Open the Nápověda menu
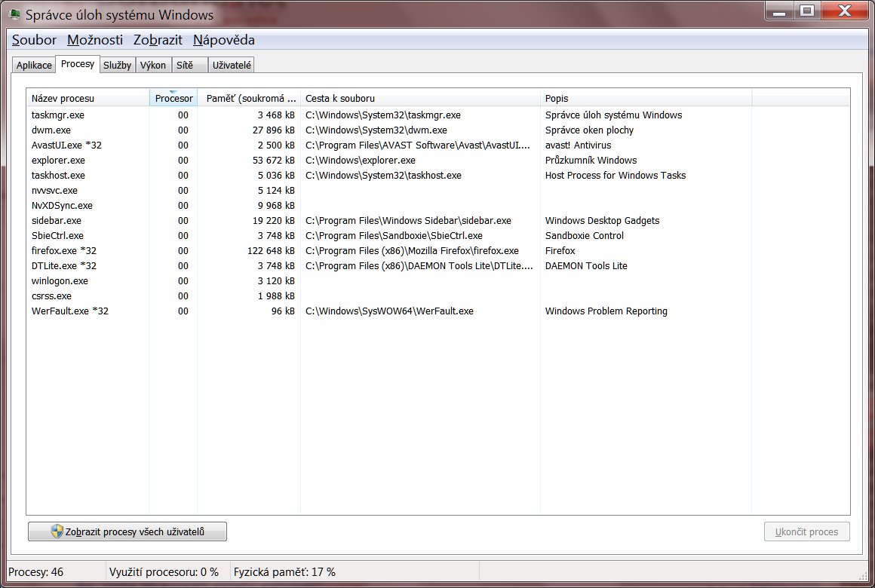 tap(224, 40)
